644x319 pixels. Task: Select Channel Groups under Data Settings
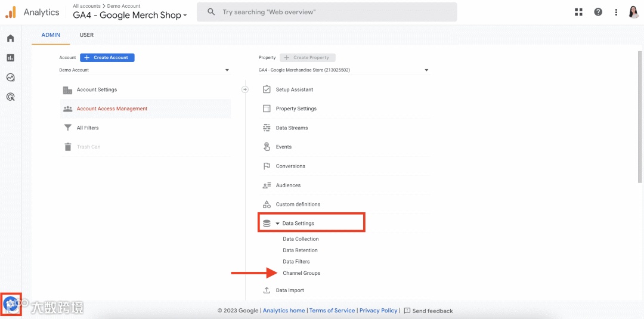[302, 273]
